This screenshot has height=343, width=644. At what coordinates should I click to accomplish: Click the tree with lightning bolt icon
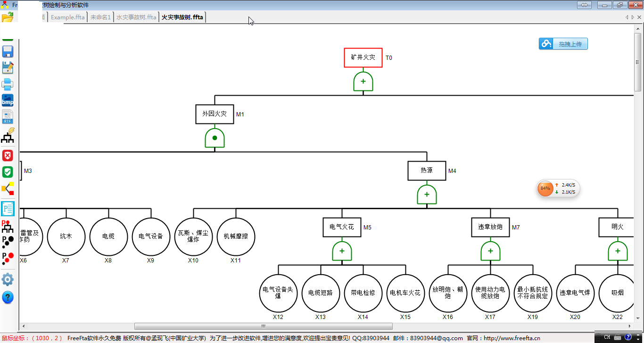click(x=8, y=135)
